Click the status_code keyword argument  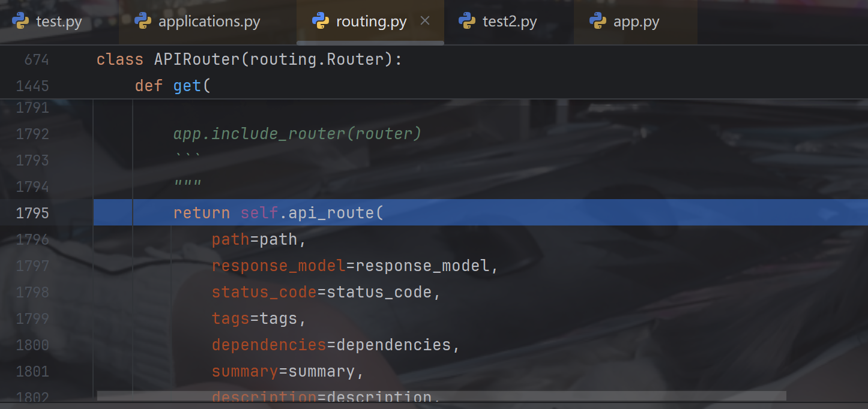[264, 292]
